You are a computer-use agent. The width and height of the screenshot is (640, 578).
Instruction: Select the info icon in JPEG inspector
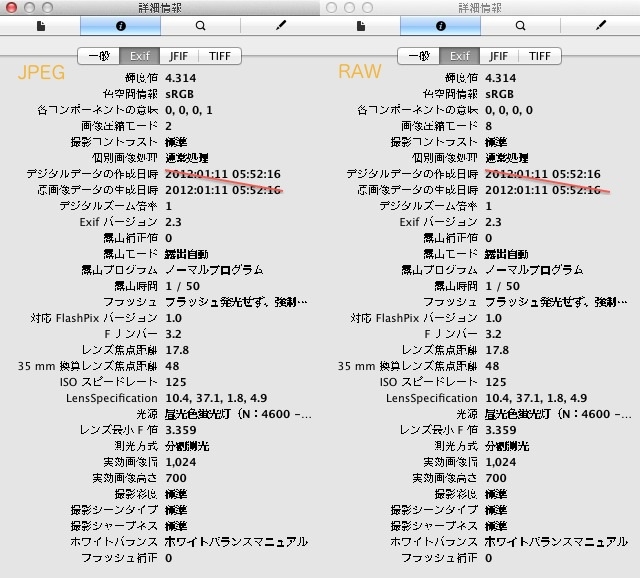(120, 26)
